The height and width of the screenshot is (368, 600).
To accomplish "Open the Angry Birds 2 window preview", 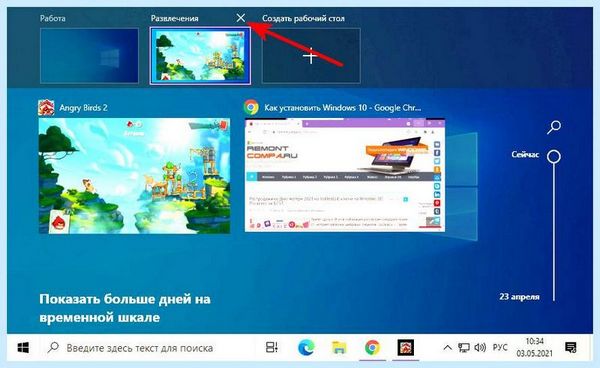I will click(134, 176).
